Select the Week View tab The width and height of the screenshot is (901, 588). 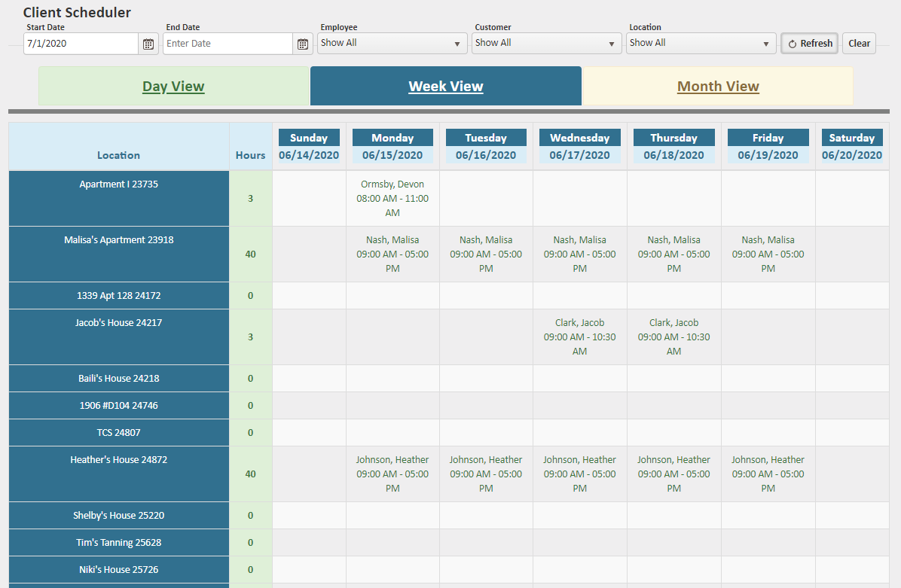pos(445,86)
